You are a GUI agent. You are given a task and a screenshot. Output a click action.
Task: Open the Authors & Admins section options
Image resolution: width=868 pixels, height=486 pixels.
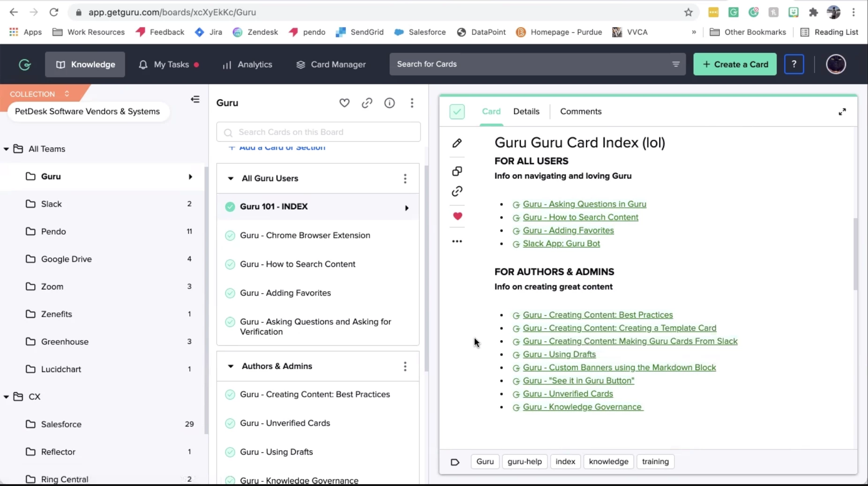tap(405, 366)
